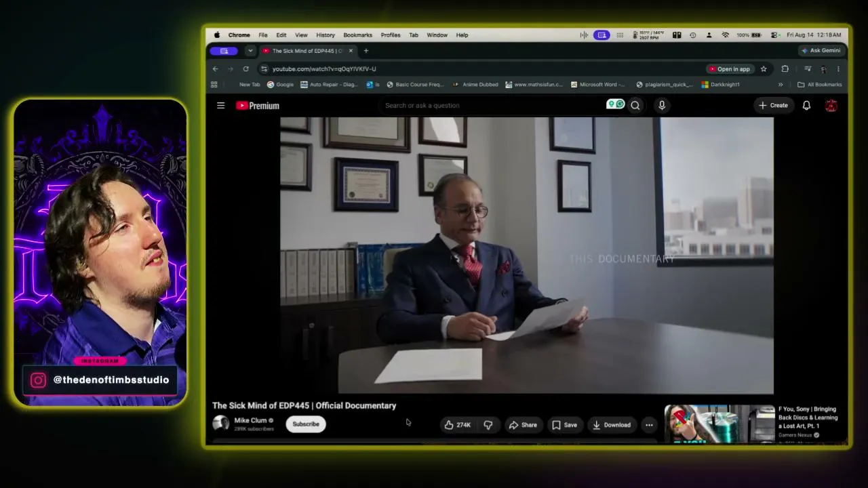Save the video to a playlist
Screen dimensions: 868x488
point(564,425)
